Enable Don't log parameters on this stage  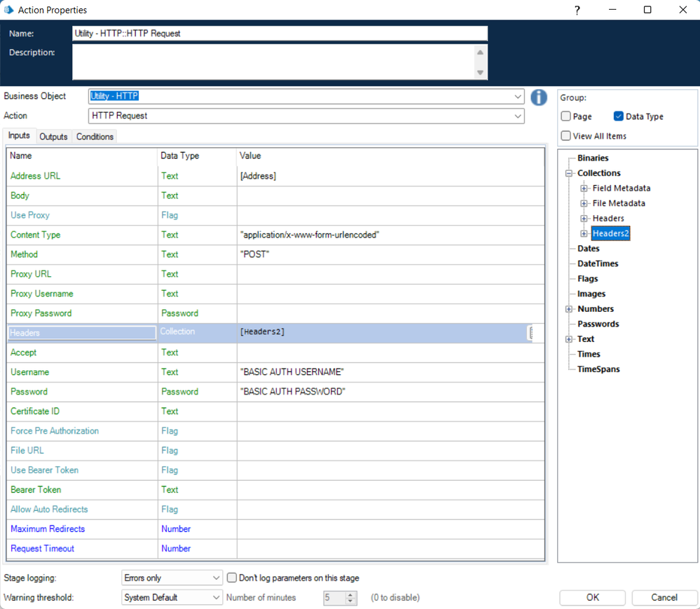point(232,578)
